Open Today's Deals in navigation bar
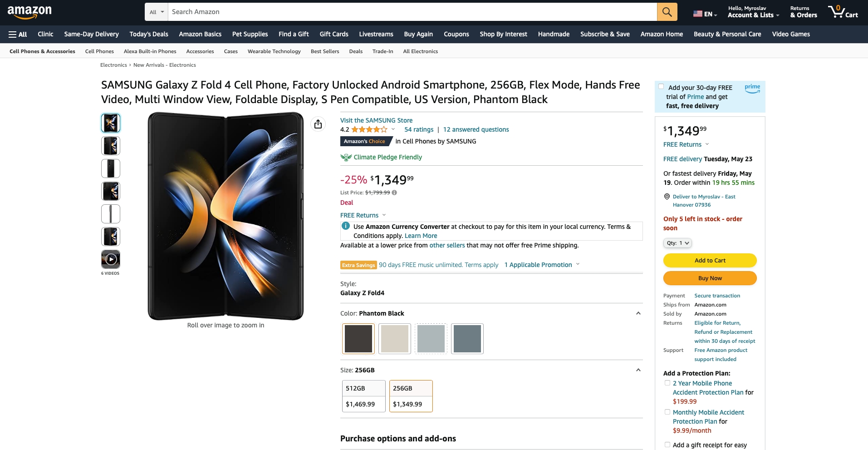Viewport: 868px width, 450px height. tap(149, 34)
